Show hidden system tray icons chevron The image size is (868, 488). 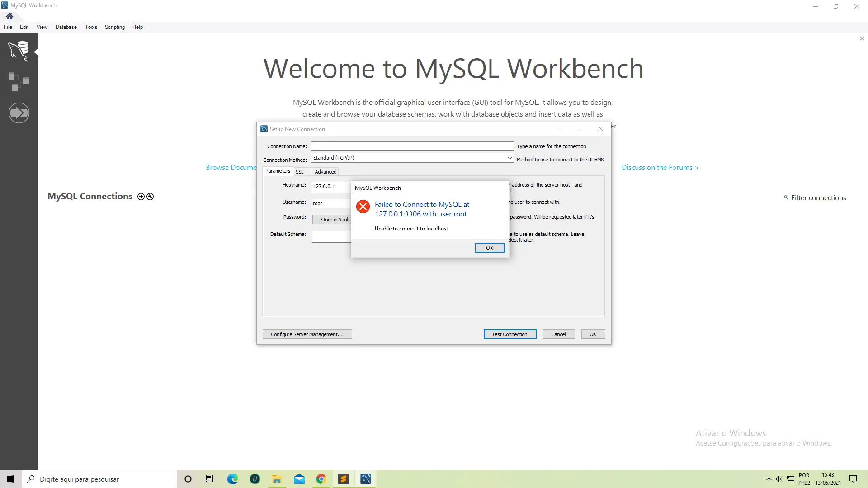coord(769,479)
